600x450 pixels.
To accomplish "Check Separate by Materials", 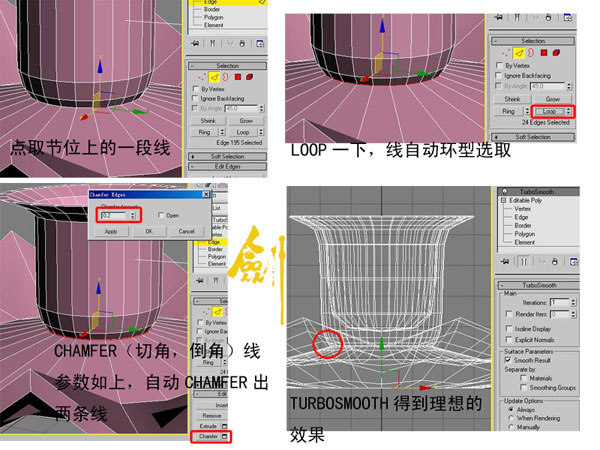I will tap(523, 378).
